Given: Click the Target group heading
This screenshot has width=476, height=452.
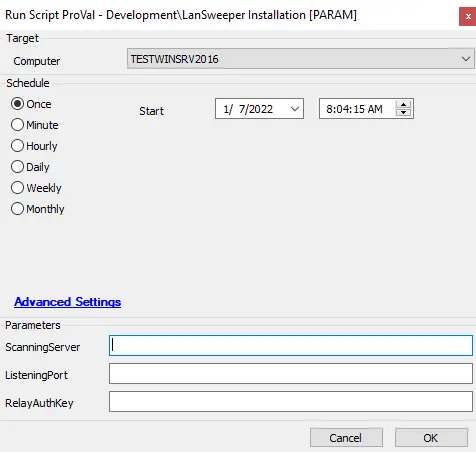Looking at the screenshot, I should [x=22, y=38].
